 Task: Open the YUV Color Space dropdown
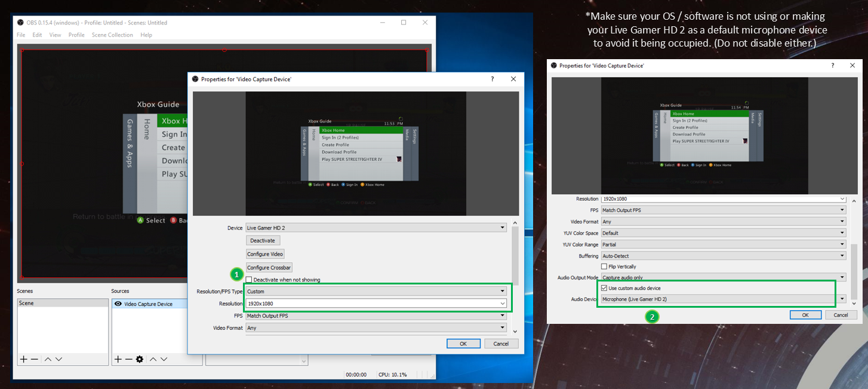coord(723,233)
